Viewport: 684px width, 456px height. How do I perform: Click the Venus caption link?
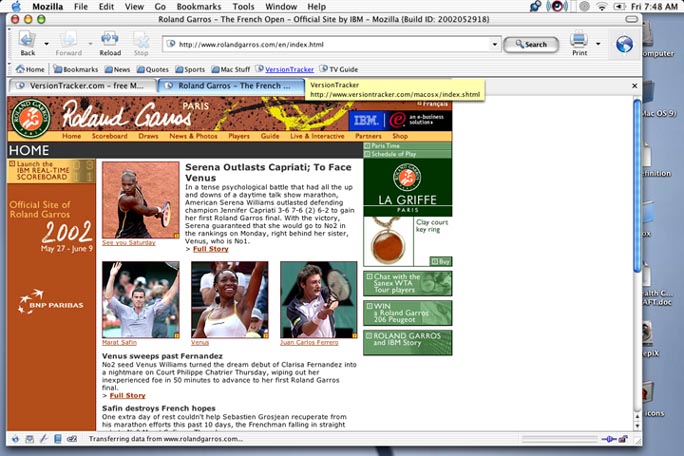[200, 343]
